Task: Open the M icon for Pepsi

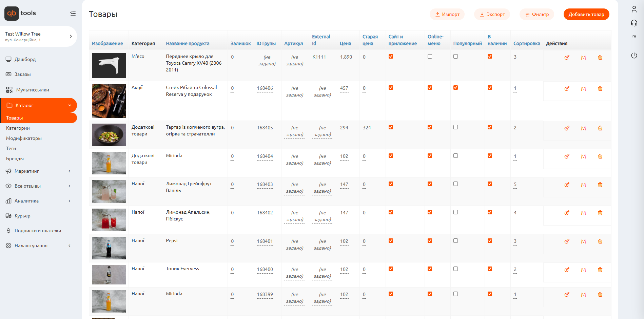Action: (583, 241)
